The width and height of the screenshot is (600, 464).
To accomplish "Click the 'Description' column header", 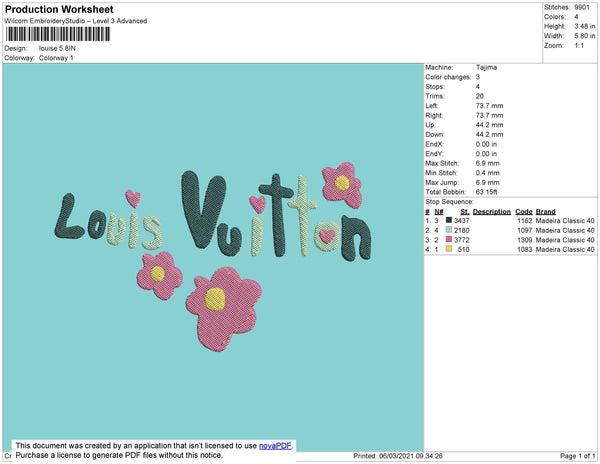I will click(492, 212).
